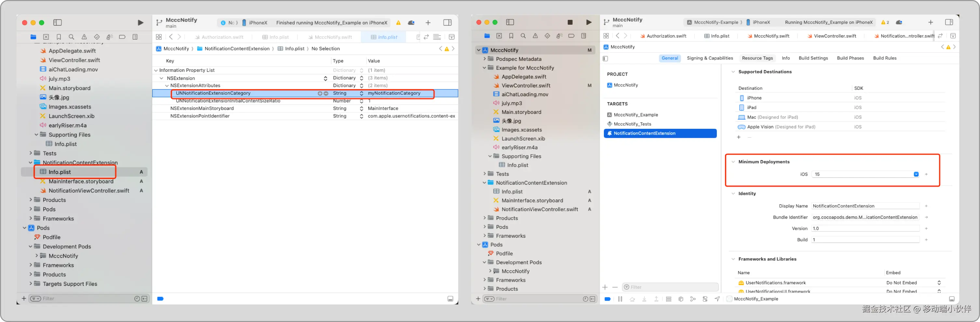Viewport: 980px width, 322px height.
Task: Remove the selected target with the minus button
Action: pyautogui.click(x=615, y=287)
